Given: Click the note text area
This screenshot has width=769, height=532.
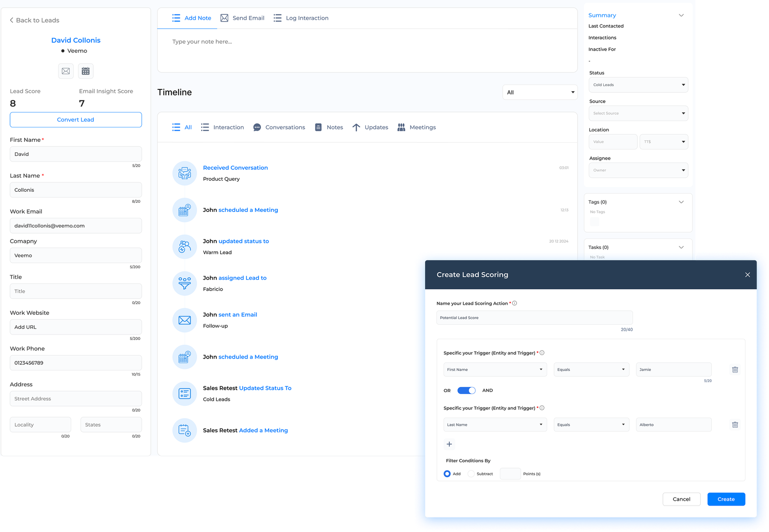Looking at the screenshot, I should 367,50.
